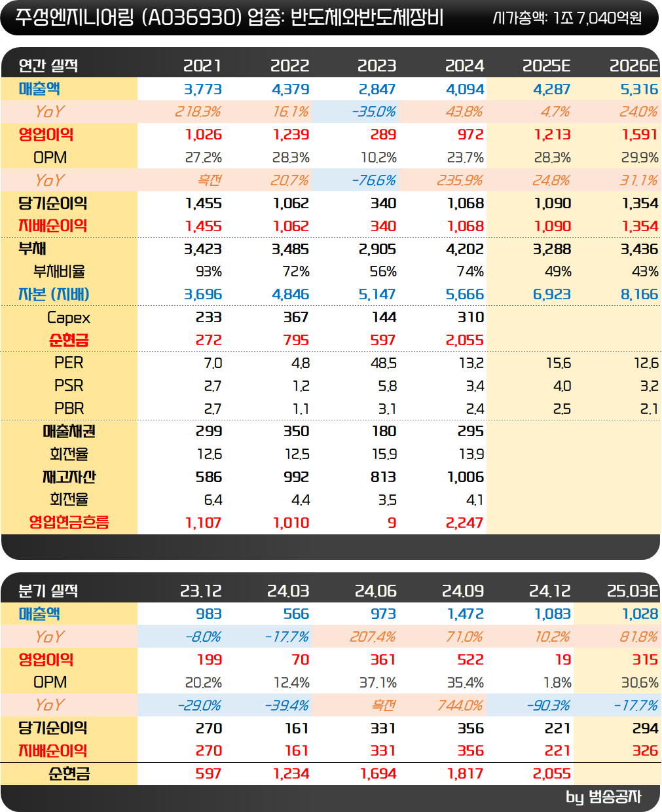
Task: Click the 영업이익 value 289
Action: (x=383, y=135)
